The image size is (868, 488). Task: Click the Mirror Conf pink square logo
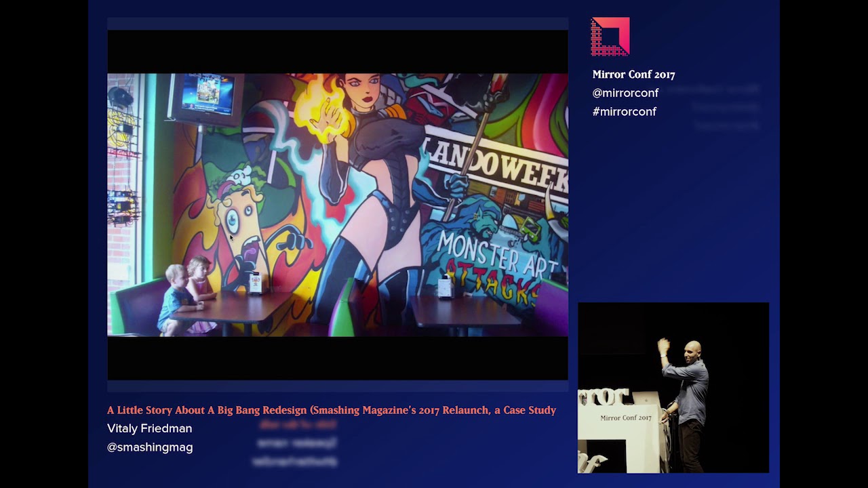click(610, 37)
